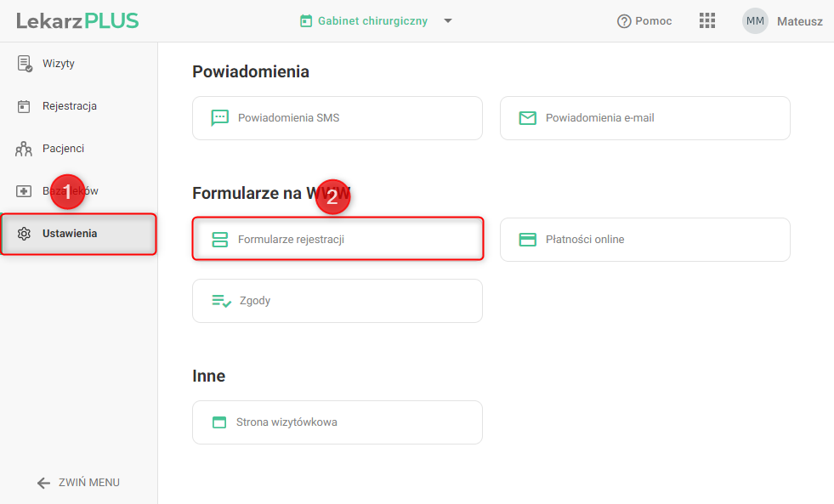Open the Zgody settings card
The height and width of the screenshot is (504, 834).
coord(338,301)
